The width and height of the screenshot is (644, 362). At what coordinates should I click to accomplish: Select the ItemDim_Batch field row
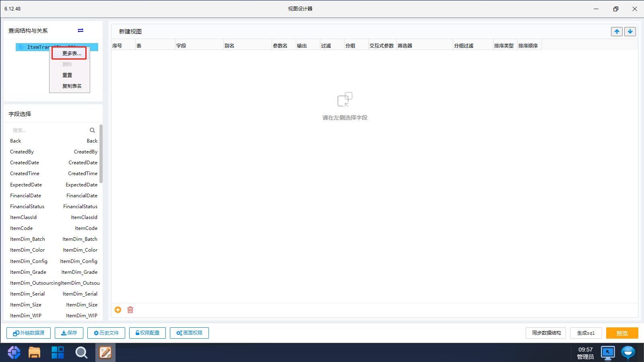tap(54, 239)
